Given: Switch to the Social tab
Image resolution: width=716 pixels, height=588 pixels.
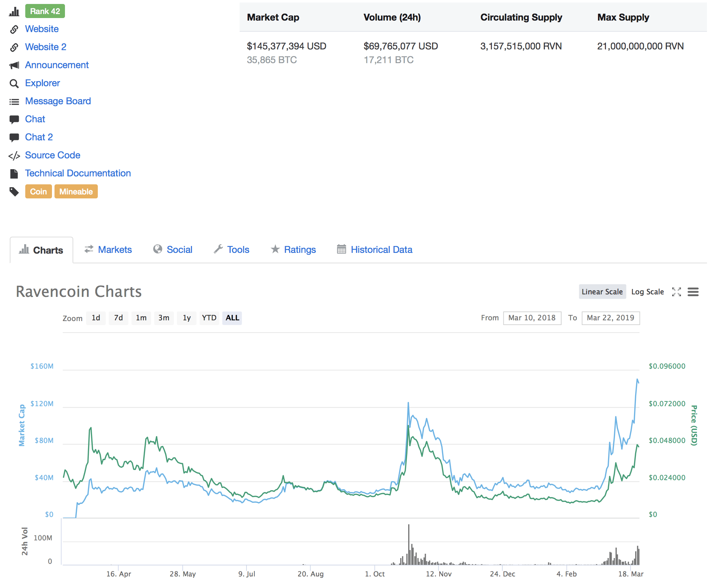Looking at the screenshot, I should pyautogui.click(x=173, y=250).
